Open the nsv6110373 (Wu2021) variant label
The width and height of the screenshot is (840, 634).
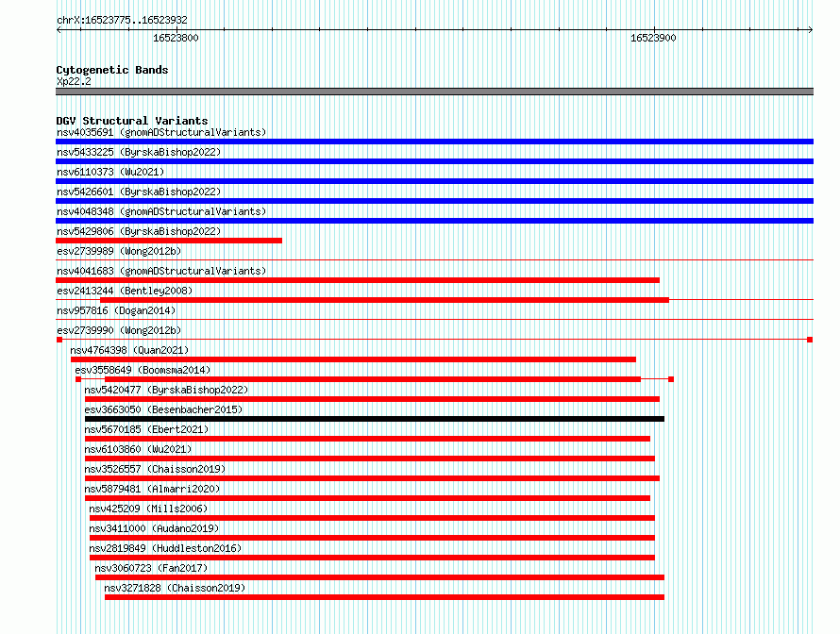[x=110, y=172]
